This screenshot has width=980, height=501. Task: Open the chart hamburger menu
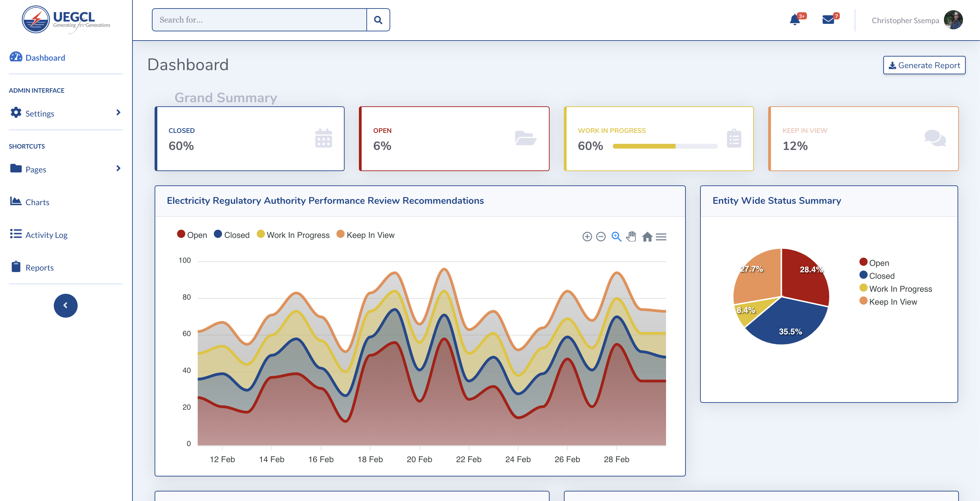pos(661,237)
